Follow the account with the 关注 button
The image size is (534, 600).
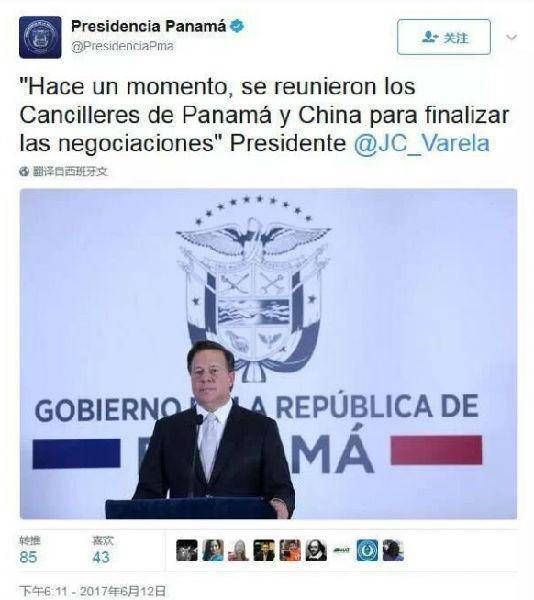444,37
